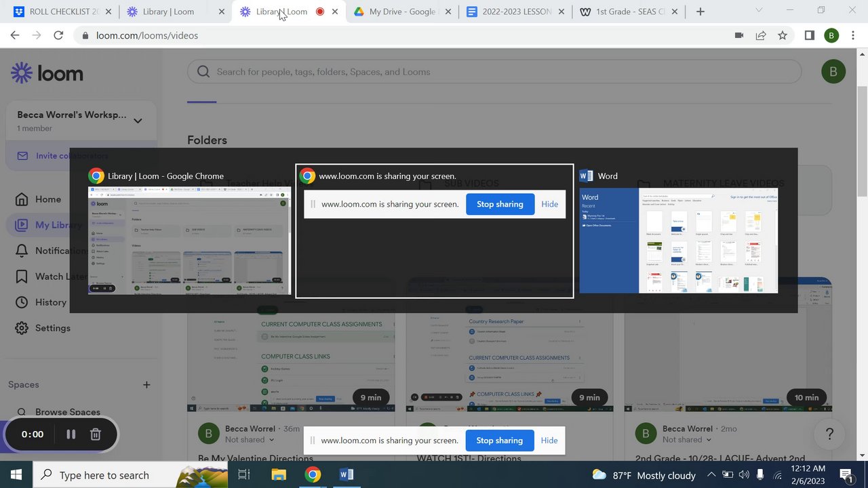Screen dimensions: 868x488
Task: Open volume speaker icon in tray
Action: click(744, 475)
